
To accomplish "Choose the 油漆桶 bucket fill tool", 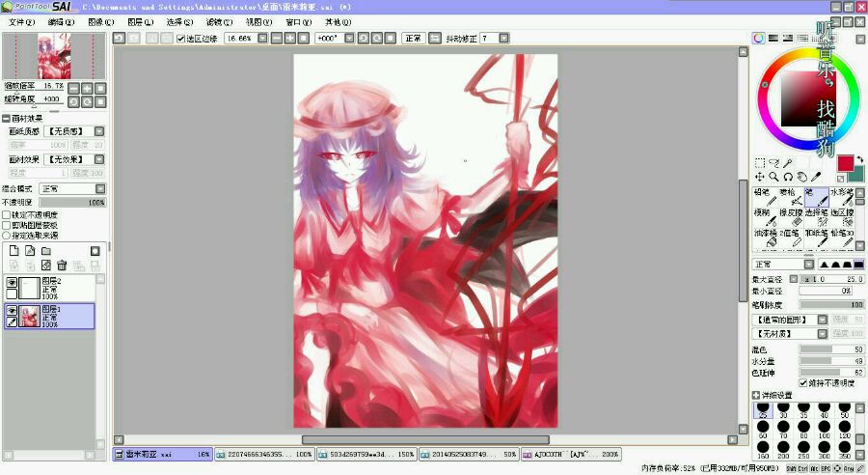I will (x=765, y=238).
